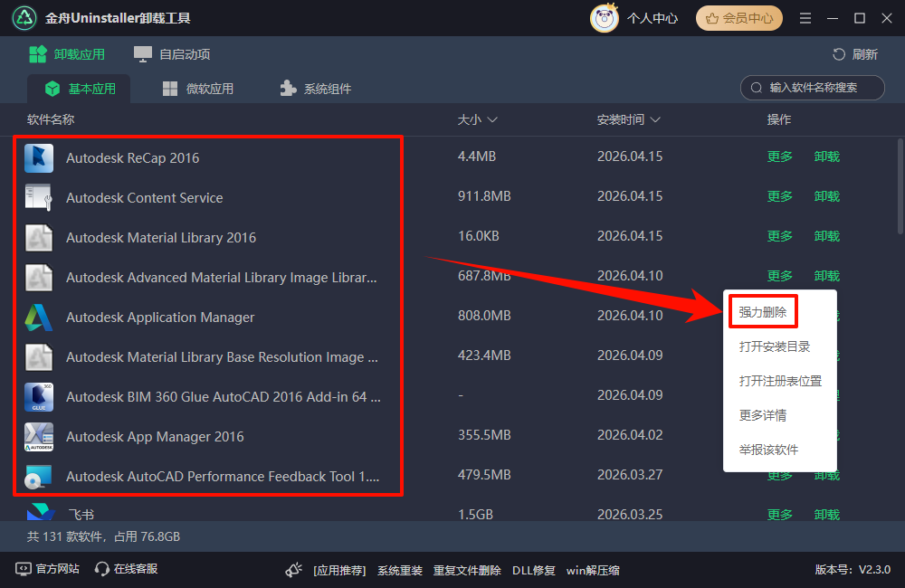The width and height of the screenshot is (905, 588).
Task: Uninstall Autodesk Content Service with 卸载
Action: pos(826,196)
